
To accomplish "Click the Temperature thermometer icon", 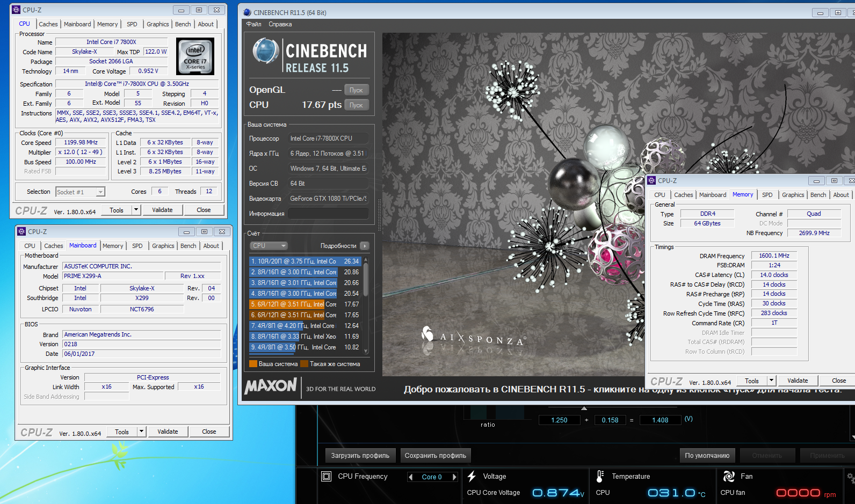I will tap(600, 476).
